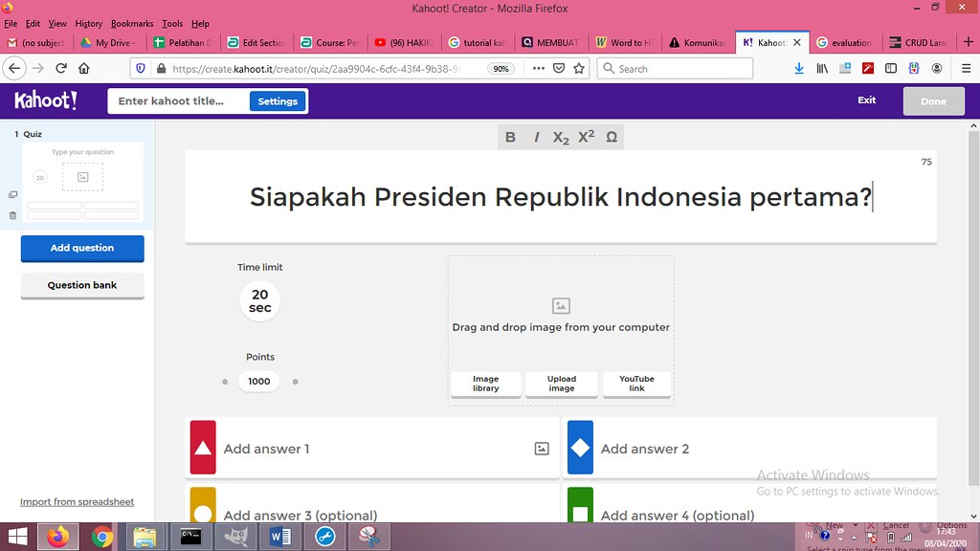
Task: Click the Enter kahoot title field
Action: click(x=178, y=101)
